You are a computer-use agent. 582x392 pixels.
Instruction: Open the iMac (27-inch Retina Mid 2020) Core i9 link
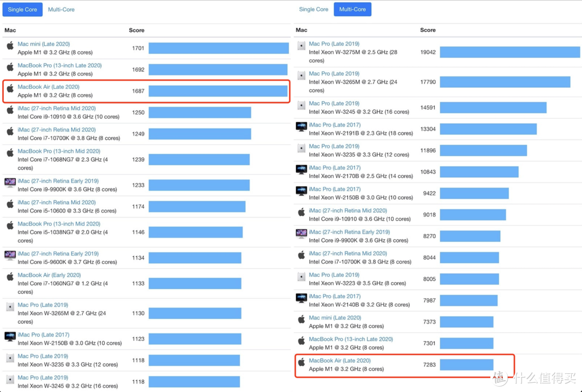pyautogui.click(x=58, y=108)
